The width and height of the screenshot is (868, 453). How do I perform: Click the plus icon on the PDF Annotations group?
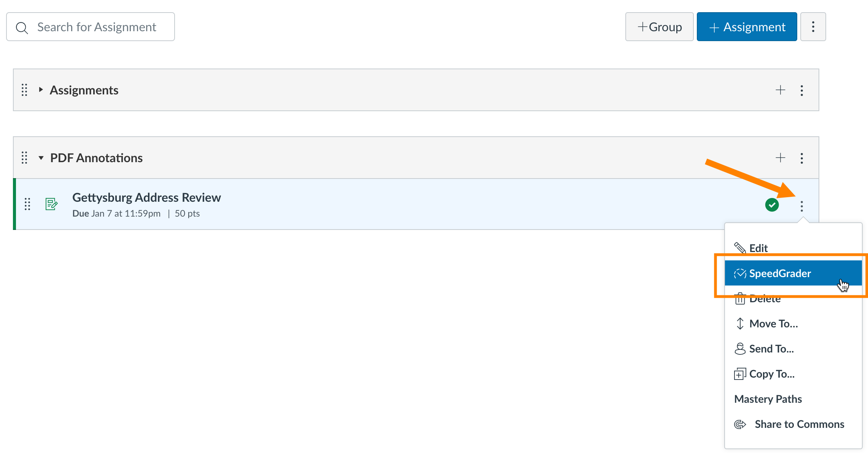pos(780,157)
